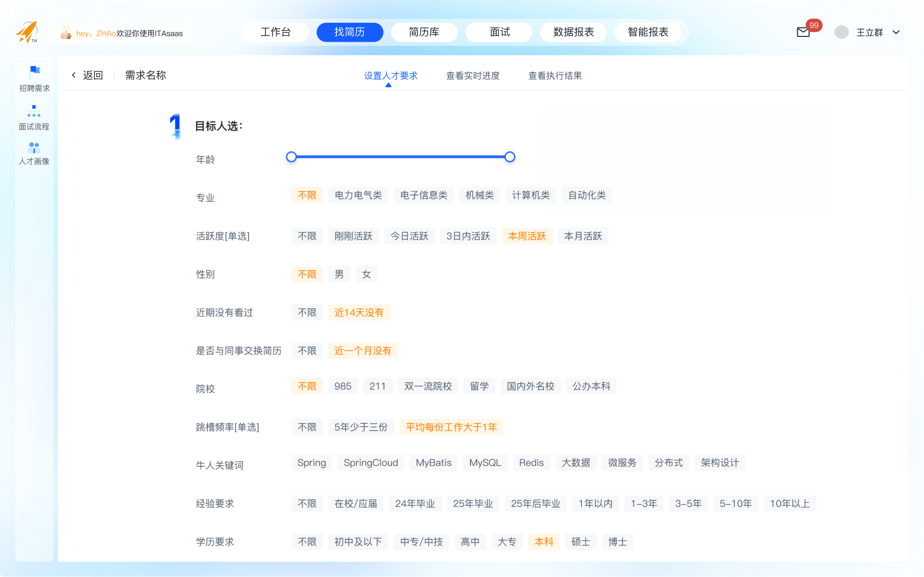Switch to 查看执行结果 tab
Screen dimensions: 924x577
click(x=555, y=76)
